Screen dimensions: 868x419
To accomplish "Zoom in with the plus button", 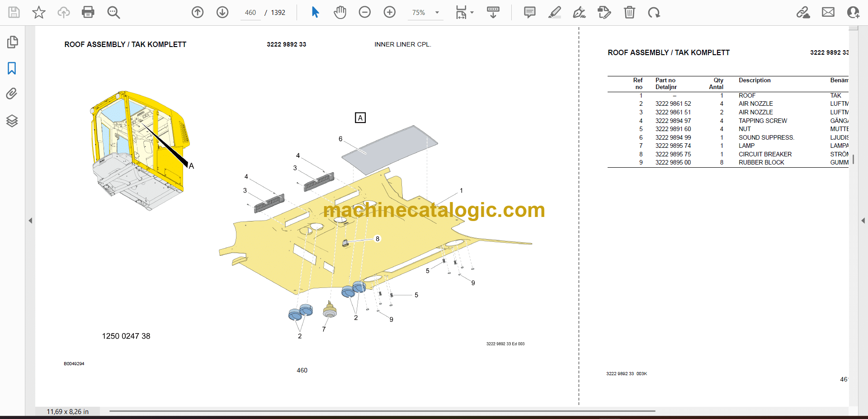I will [x=390, y=12].
